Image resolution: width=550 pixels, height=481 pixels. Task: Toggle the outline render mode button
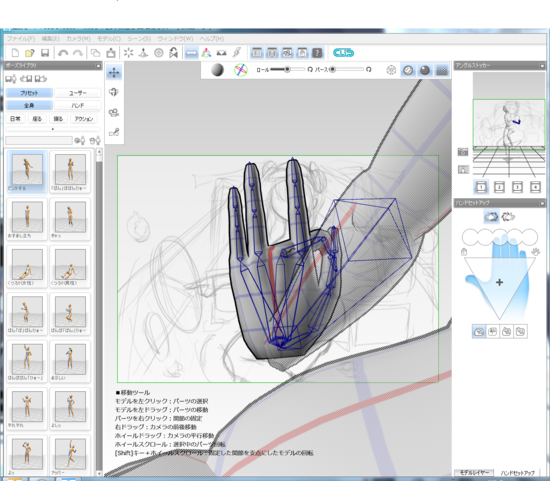(408, 70)
